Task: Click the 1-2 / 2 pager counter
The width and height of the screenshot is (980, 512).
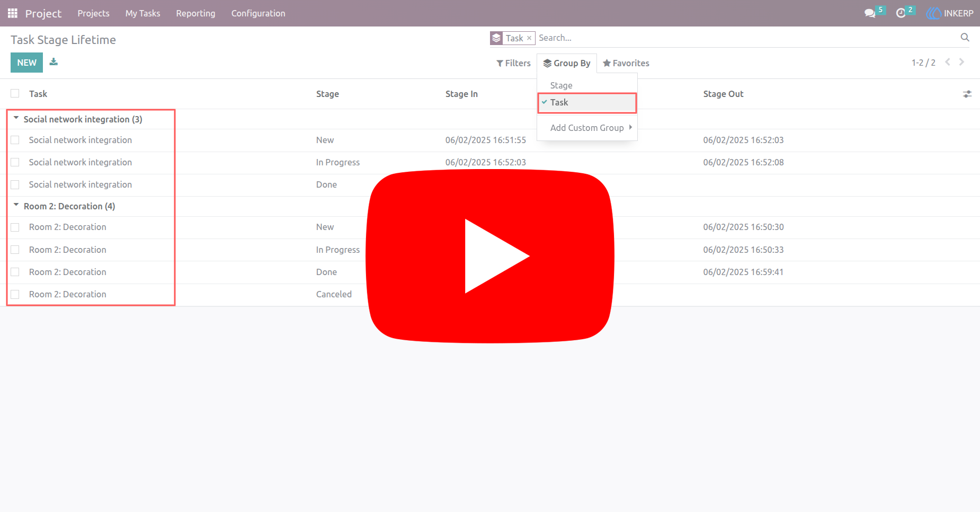Action: click(x=923, y=63)
